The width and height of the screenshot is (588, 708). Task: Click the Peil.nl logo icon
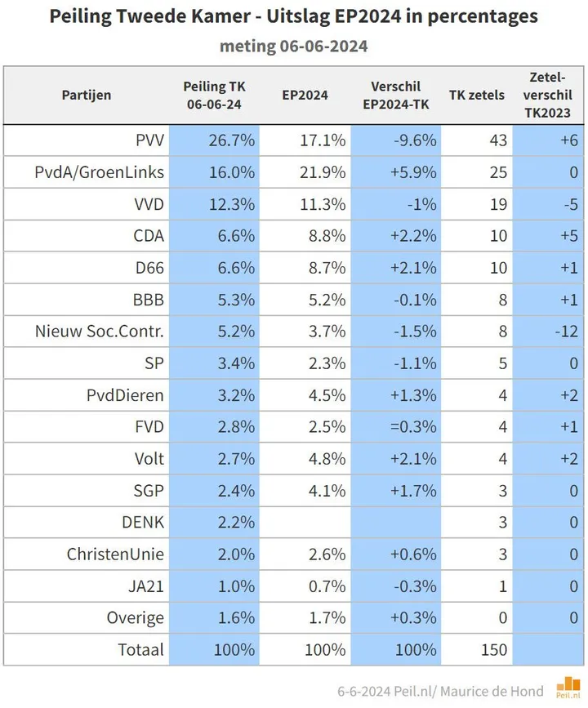(x=568, y=688)
